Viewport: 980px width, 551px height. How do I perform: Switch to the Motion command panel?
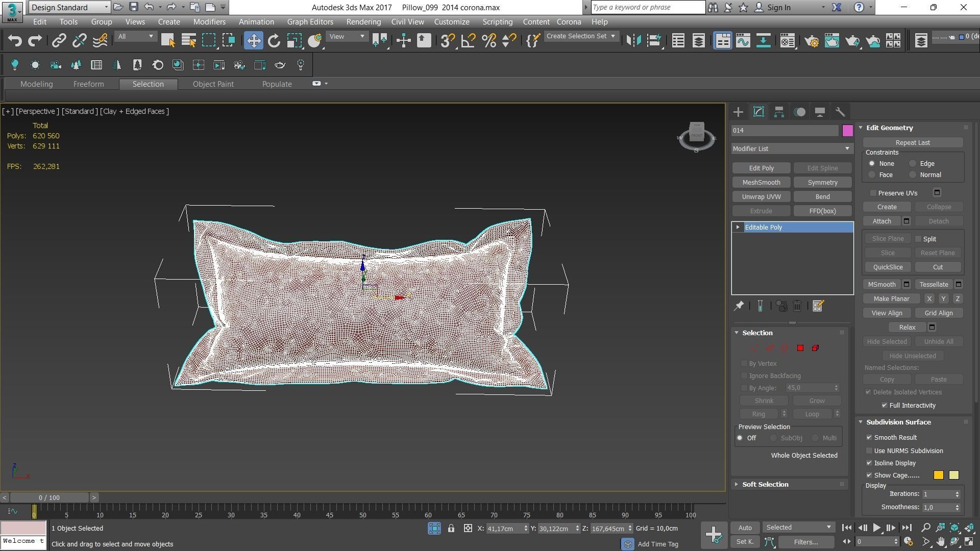[799, 112]
